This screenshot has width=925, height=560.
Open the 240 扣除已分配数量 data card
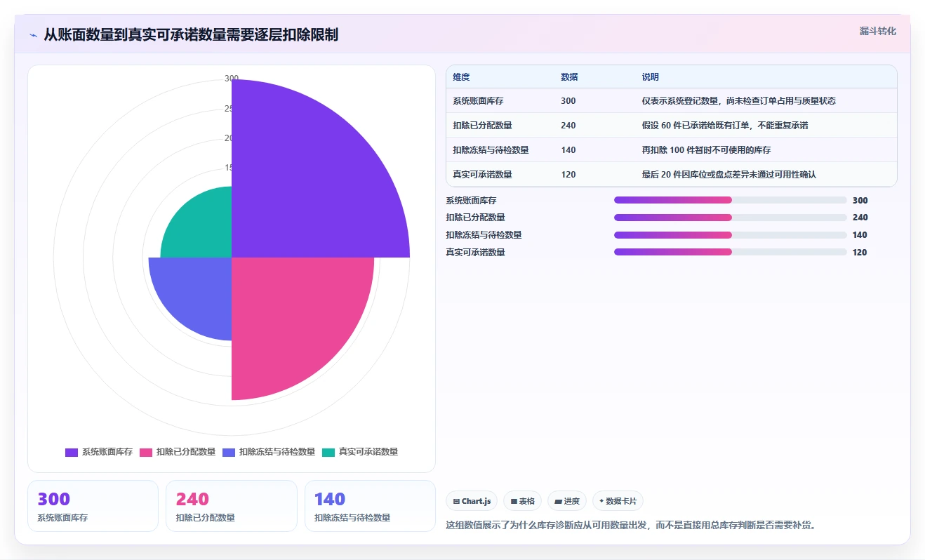232,506
